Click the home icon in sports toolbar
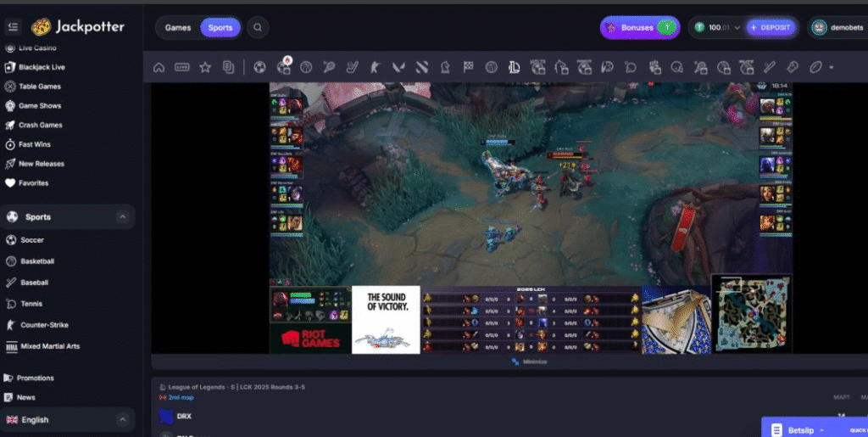This screenshot has width=868, height=437. tap(159, 67)
